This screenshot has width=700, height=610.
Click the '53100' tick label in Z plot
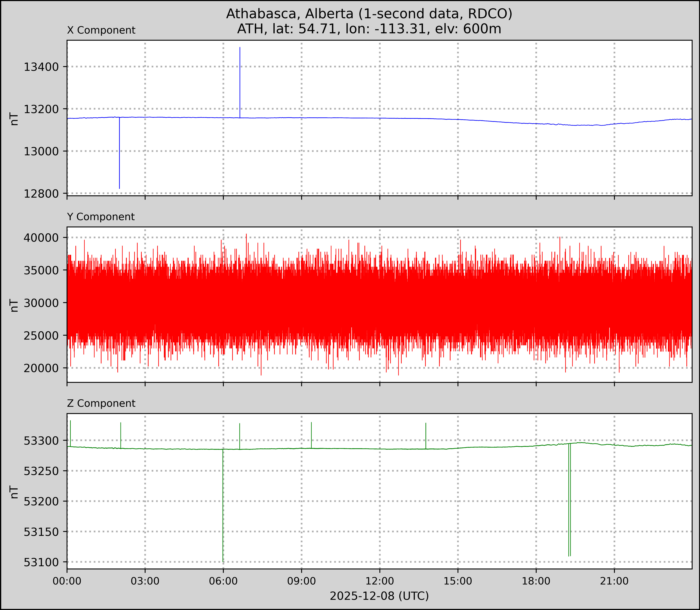tap(41, 562)
